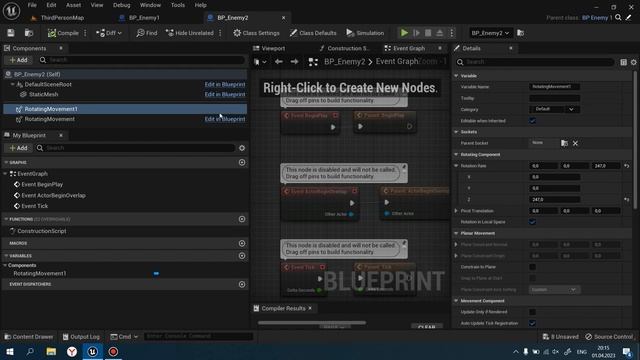Viewport: 640px width, 360px height.
Task: Open the Category Default dropdown
Action: 554,109
